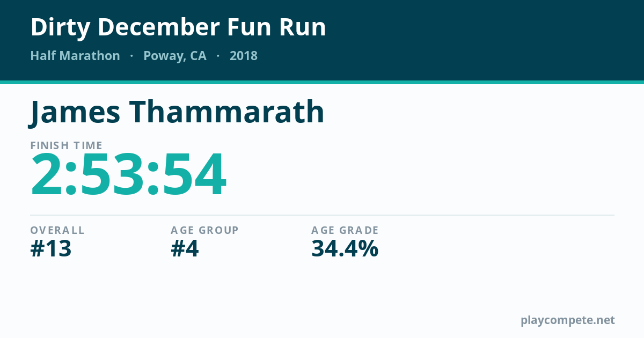The width and height of the screenshot is (644, 338).
Task: Click the AGE GRADE heading
Action: coord(345,230)
